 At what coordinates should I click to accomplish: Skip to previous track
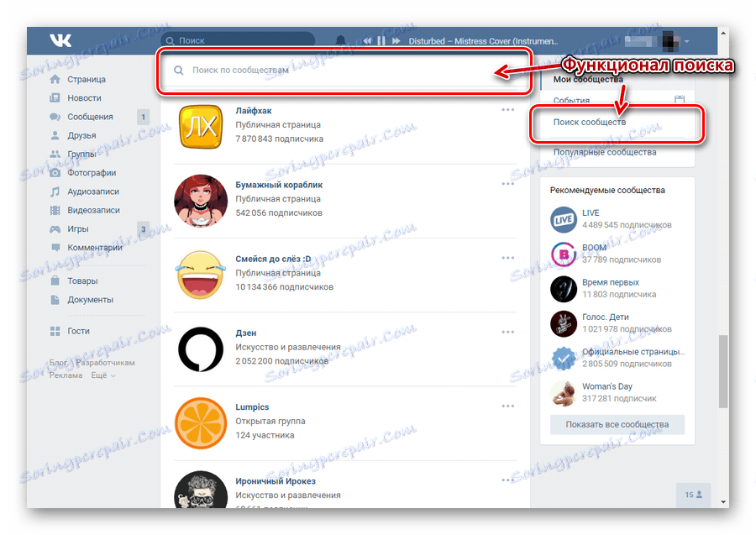coord(367,41)
